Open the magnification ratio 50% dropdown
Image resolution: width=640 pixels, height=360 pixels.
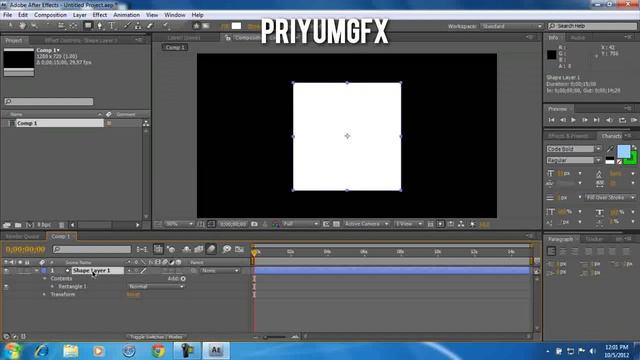point(179,224)
